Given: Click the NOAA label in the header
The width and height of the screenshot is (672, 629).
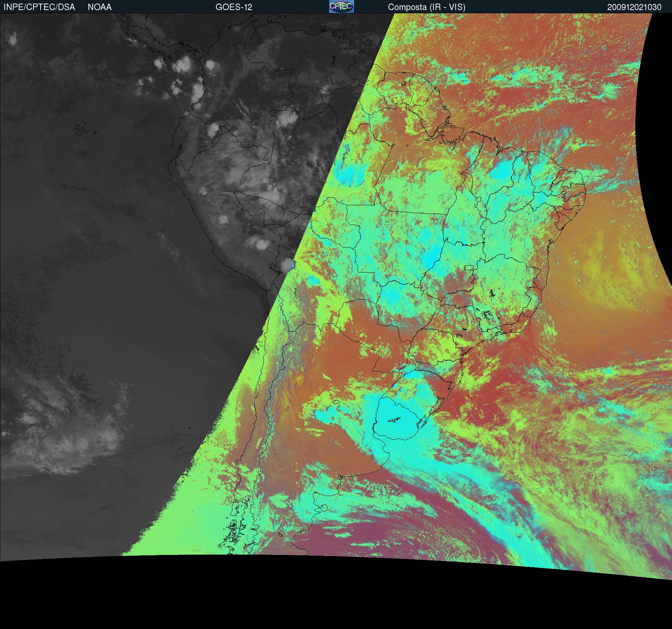Looking at the screenshot, I should tap(100, 7).
